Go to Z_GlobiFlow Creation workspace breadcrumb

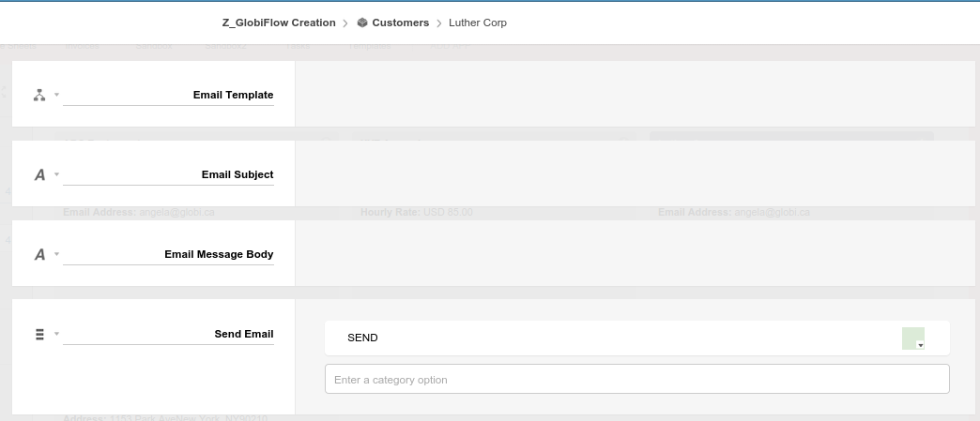279,23
